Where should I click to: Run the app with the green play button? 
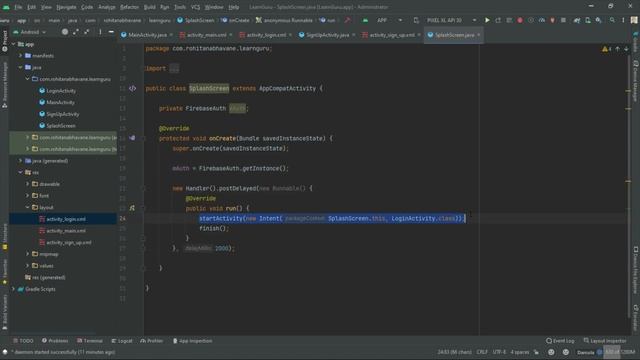coord(487,20)
